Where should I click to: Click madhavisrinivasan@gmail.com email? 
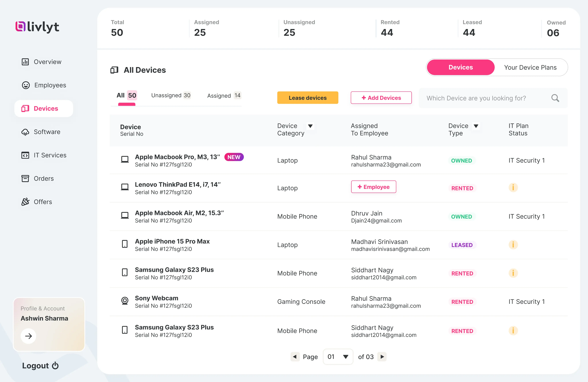click(x=390, y=249)
